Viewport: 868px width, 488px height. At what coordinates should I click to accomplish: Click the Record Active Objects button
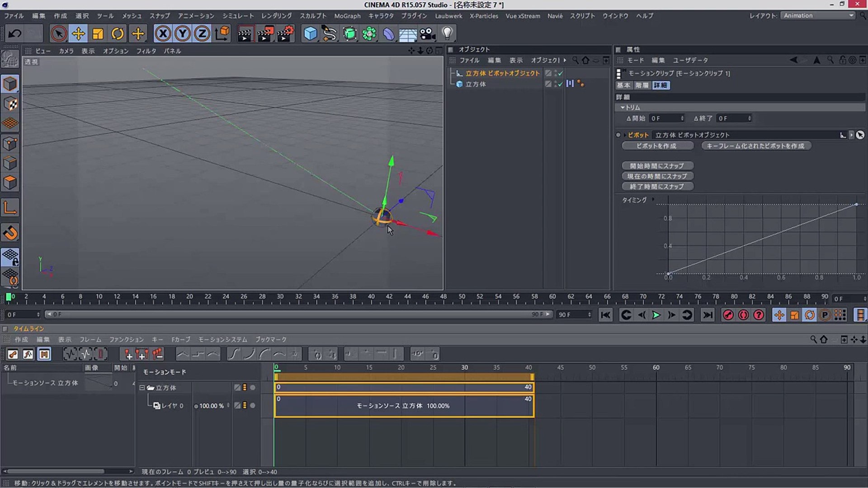click(728, 315)
